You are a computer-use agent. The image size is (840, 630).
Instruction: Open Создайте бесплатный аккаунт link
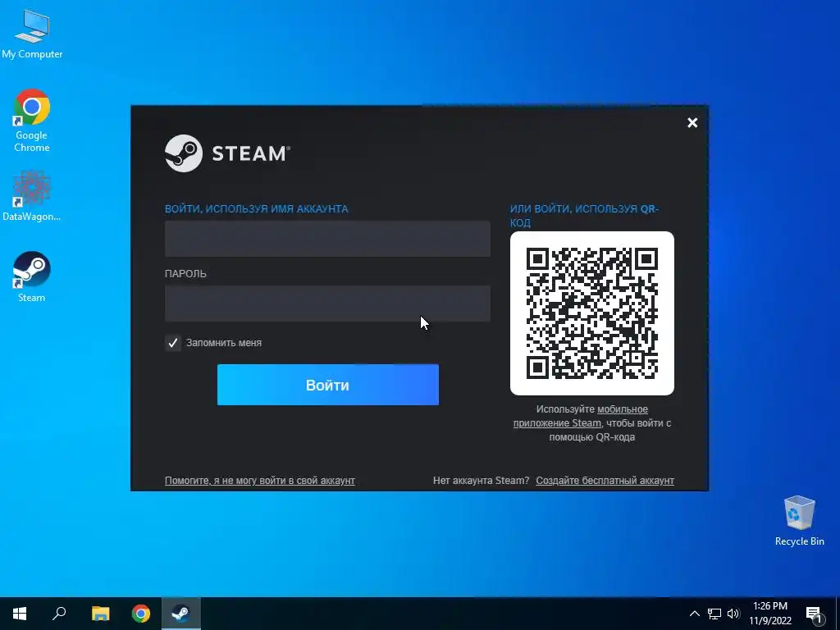(605, 481)
